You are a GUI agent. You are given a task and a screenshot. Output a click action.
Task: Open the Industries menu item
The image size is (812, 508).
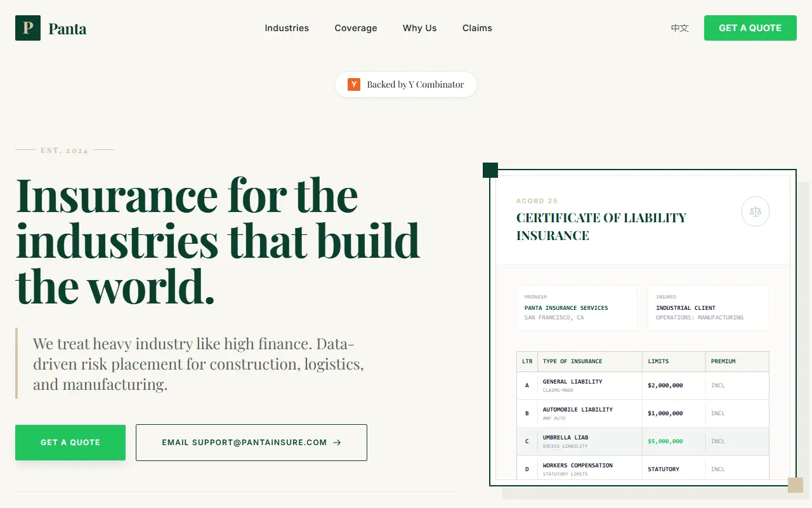coord(287,28)
